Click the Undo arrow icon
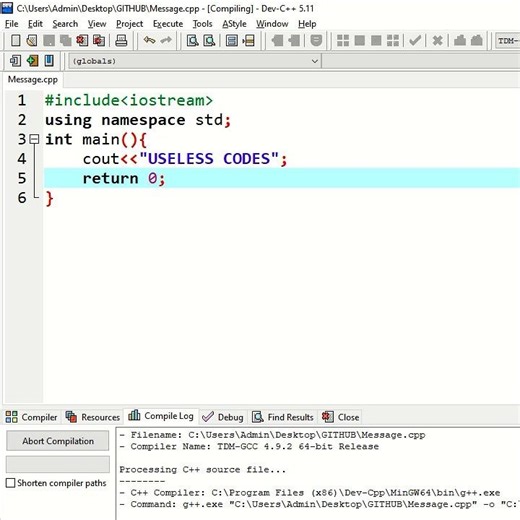This screenshot has height=520, width=520. (x=149, y=41)
